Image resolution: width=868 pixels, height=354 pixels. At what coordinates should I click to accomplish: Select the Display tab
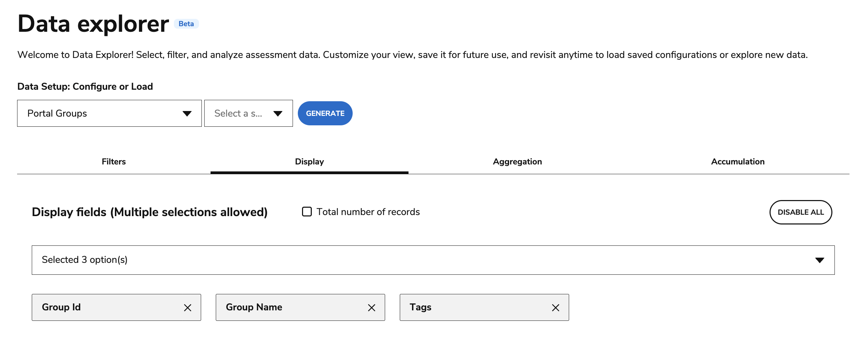309,162
